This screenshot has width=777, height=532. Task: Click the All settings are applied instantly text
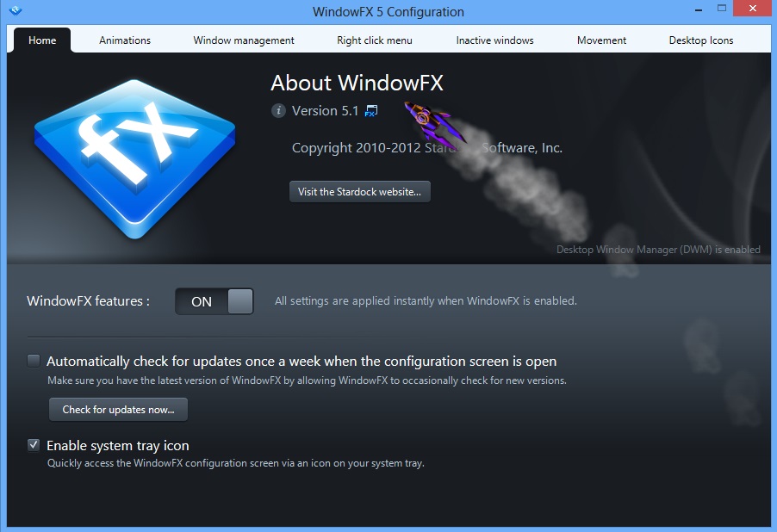pyautogui.click(x=426, y=300)
